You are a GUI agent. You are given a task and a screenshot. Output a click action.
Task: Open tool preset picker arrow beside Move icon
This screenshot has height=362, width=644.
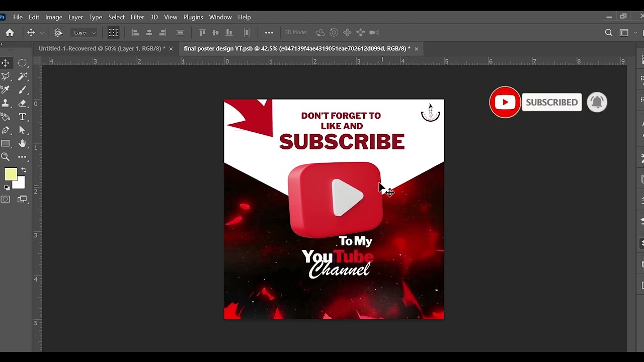tap(42, 33)
